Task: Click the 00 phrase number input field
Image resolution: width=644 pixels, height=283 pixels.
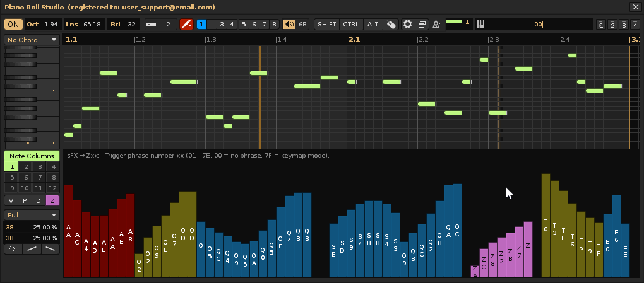Action: (538, 25)
